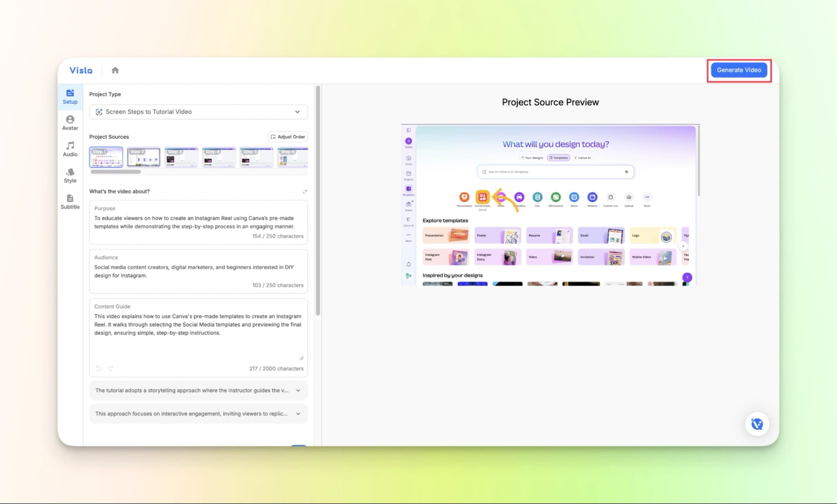Click the Generate Video button
837x504 pixels.
click(738, 70)
